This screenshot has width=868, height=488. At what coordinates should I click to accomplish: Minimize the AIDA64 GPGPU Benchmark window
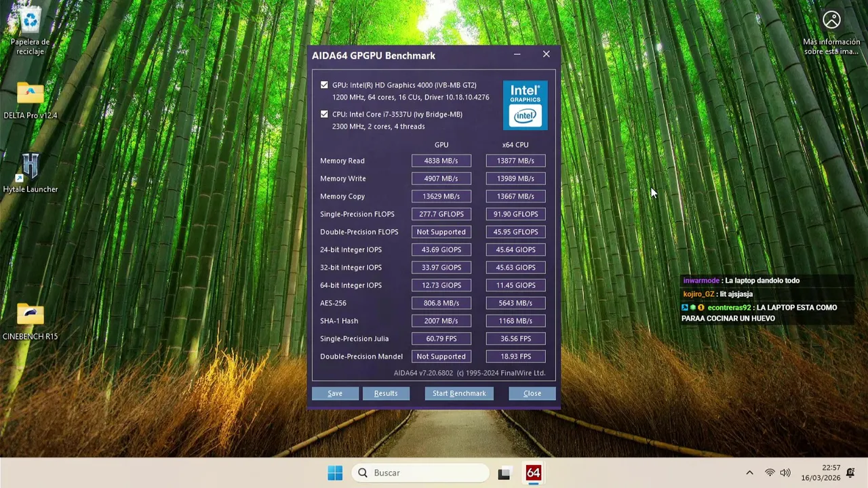pyautogui.click(x=517, y=55)
